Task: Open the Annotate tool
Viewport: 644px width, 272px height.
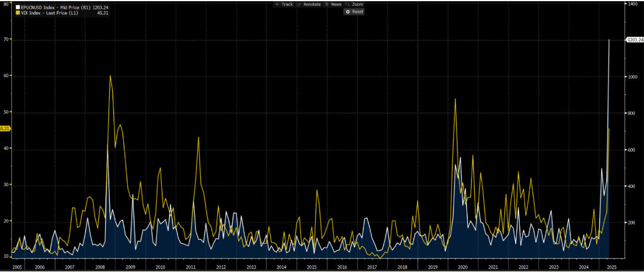Action: click(308, 4)
